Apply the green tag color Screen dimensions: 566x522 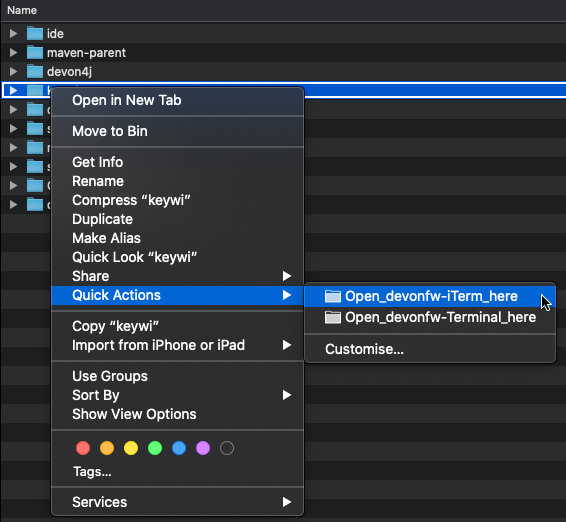(x=155, y=448)
